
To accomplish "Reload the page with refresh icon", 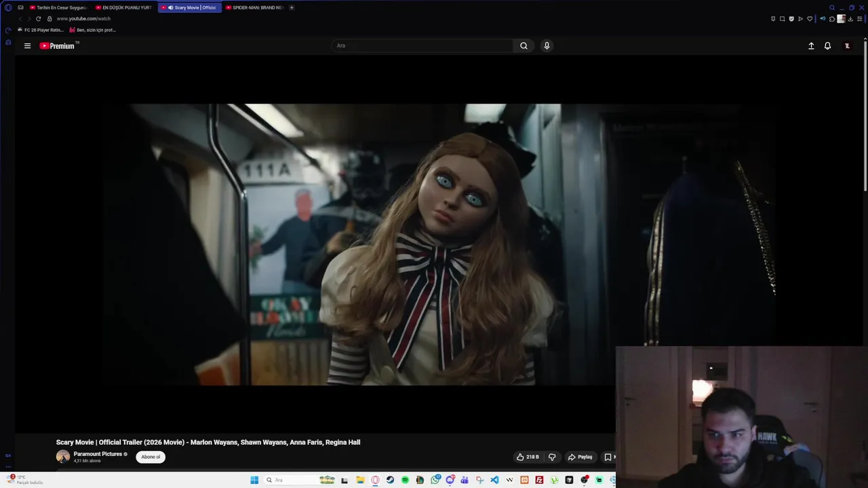I will 38,18.
